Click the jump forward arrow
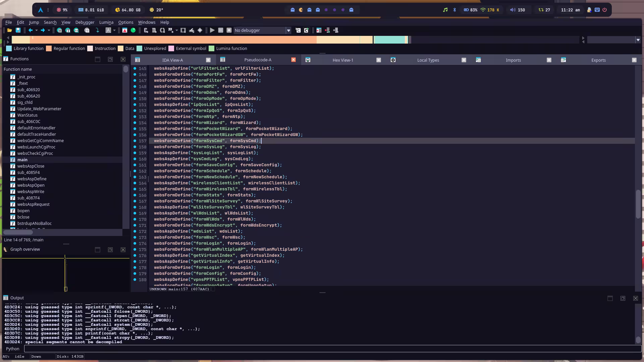Image resolution: width=644 pixels, height=362 pixels. pos(43,31)
